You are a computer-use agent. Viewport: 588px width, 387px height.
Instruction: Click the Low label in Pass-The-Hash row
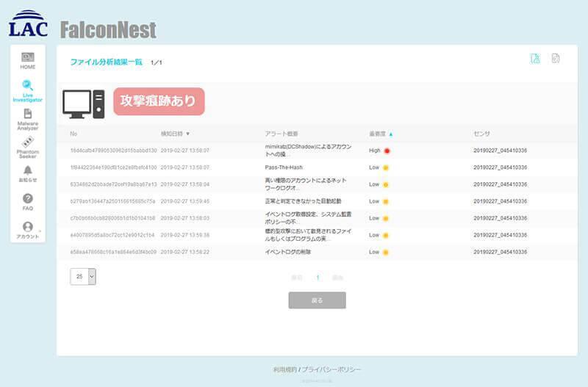point(374,167)
